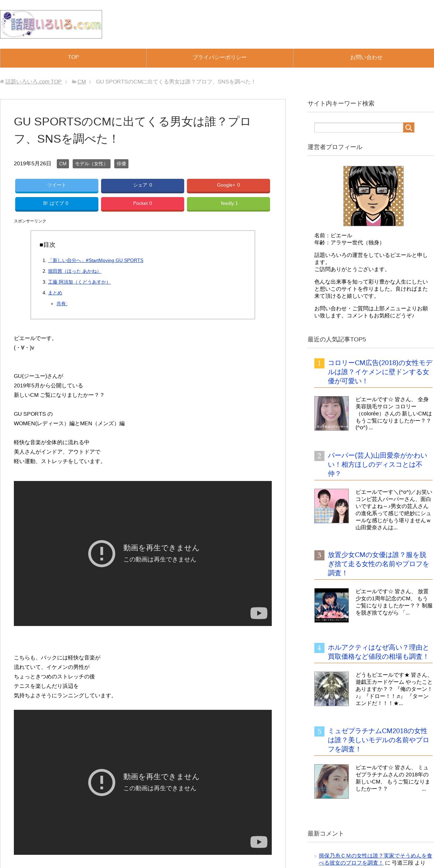Screen dimensions: 434x868
Task: Open the プライバシーポリシー menu item
Action: [220, 57]
